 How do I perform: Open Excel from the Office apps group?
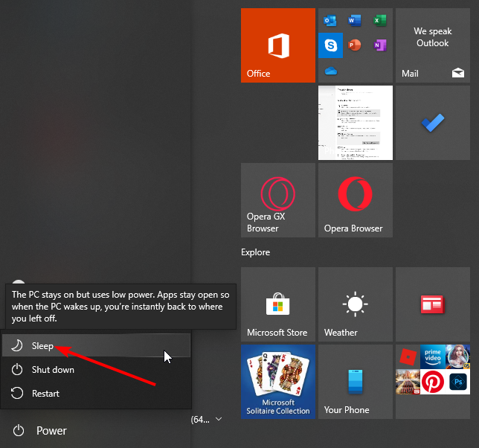[380, 21]
